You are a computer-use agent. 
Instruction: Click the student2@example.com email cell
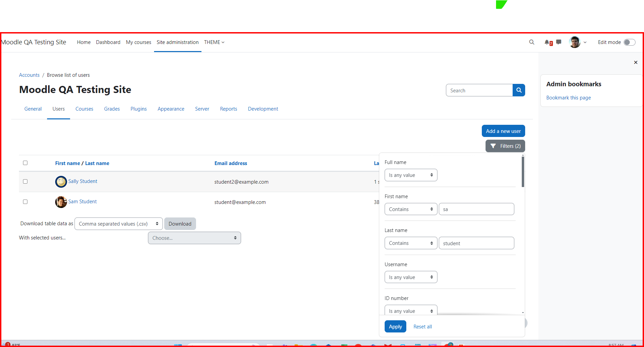coord(241,182)
